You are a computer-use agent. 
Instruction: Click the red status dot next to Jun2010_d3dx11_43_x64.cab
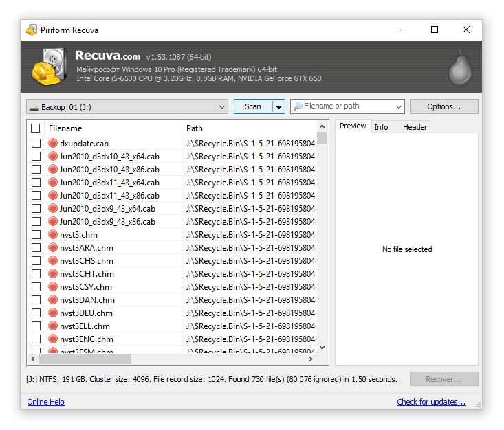pyautogui.click(x=53, y=182)
